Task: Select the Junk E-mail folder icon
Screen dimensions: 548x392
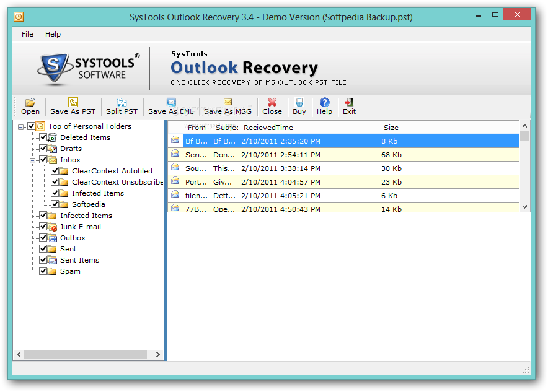Action: (x=52, y=227)
